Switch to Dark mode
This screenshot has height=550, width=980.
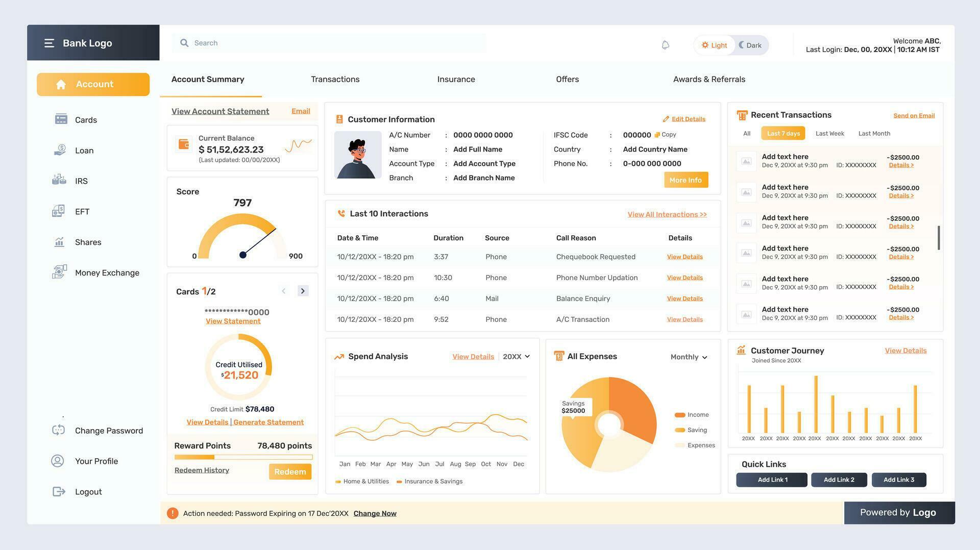750,44
